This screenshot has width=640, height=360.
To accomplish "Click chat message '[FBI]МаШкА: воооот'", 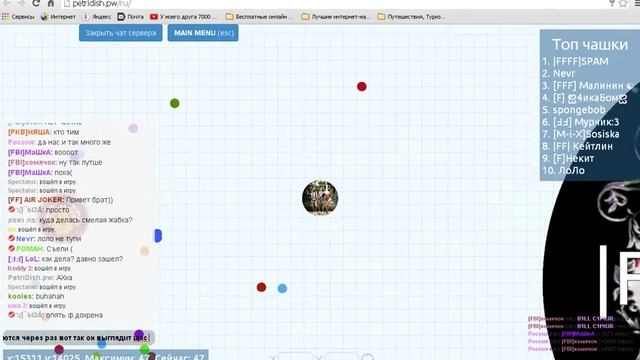I will pyautogui.click(x=43, y=152).
